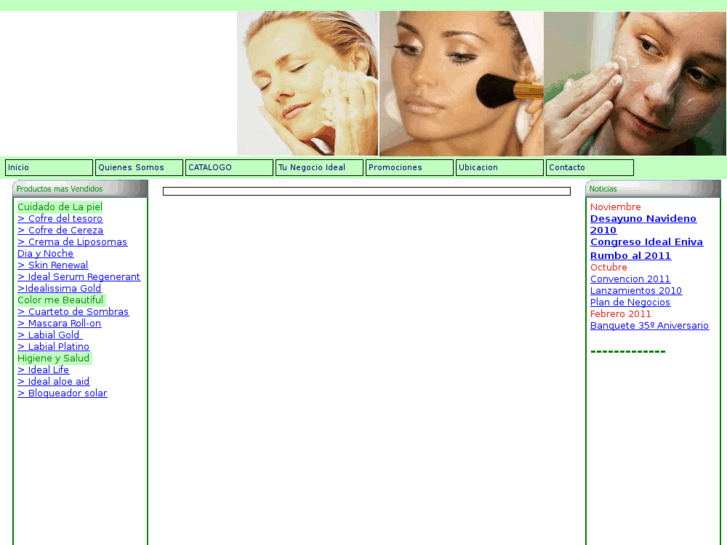This screenshot has height=545, width=727.
Task: Click the Noviembre month label
Action: click(x=615, y=207)
